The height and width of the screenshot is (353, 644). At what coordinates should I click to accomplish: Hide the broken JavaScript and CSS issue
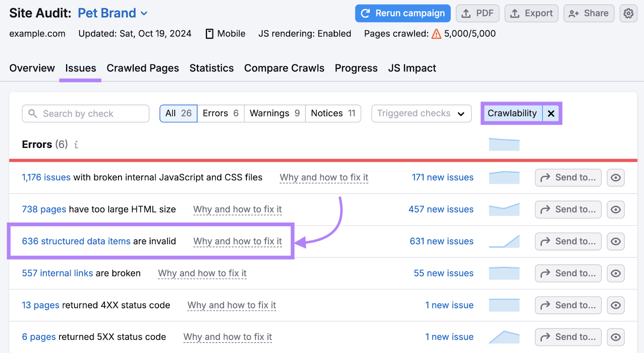coord(616,178)
